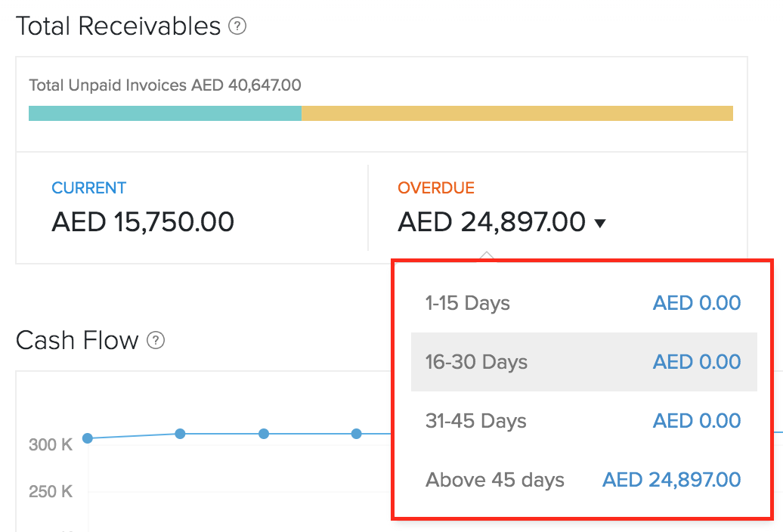783x532 pixels.
Task: Choose the 31-45 Days overdue entry
Action: tap(475, 421)
